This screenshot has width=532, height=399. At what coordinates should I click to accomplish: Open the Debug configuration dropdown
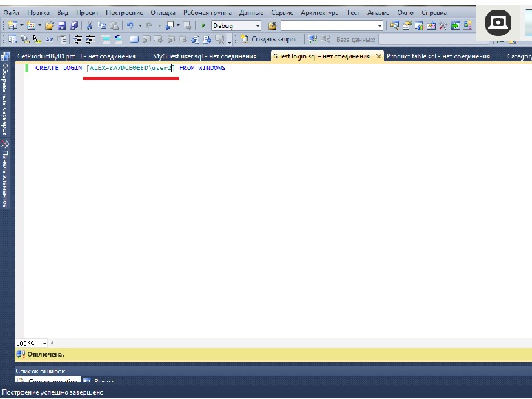click(258, 26)
